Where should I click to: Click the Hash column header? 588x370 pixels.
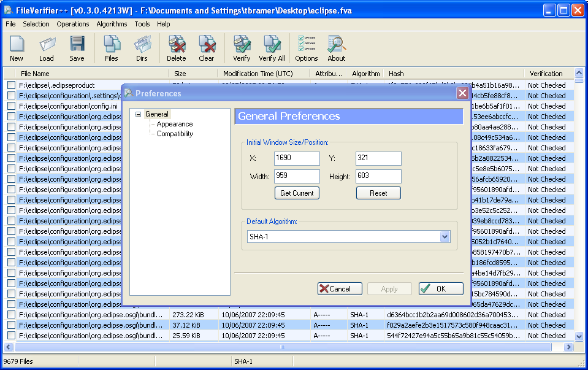454,74
